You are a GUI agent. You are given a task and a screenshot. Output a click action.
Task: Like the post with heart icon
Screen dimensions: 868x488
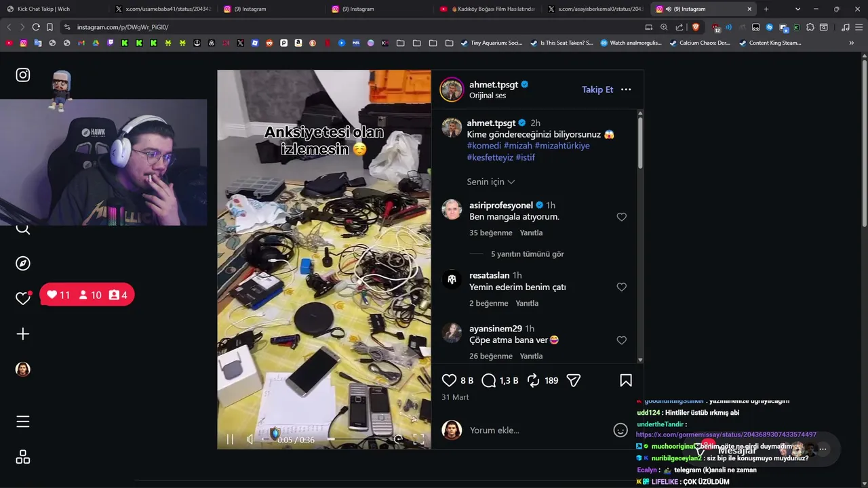point(449,381)
